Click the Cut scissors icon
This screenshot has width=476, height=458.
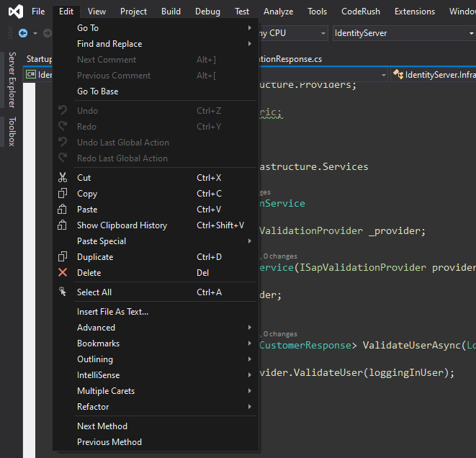click(x=63, y=178)
